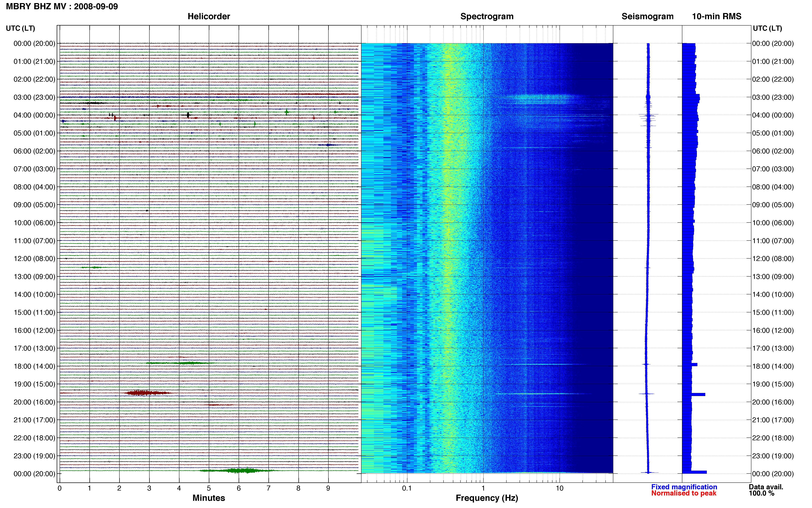Click "21:00 (17:00)" on the RMS time axis
Screen dimensions: 812x508
click(x=773, y=420)
